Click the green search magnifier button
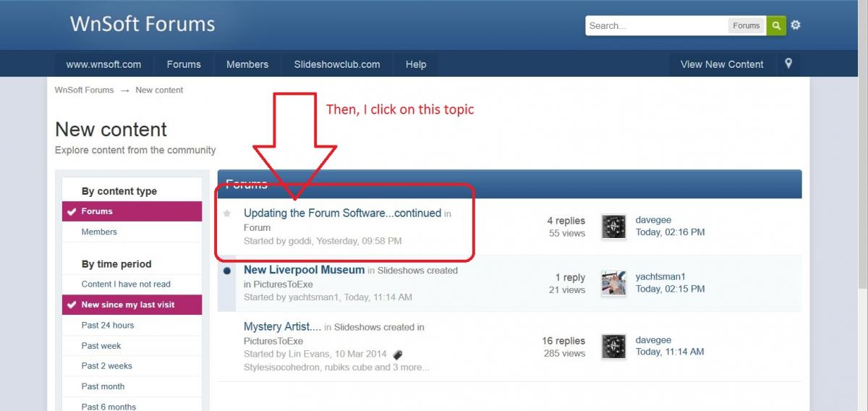The image size is (868, 411). click(776, 25)
